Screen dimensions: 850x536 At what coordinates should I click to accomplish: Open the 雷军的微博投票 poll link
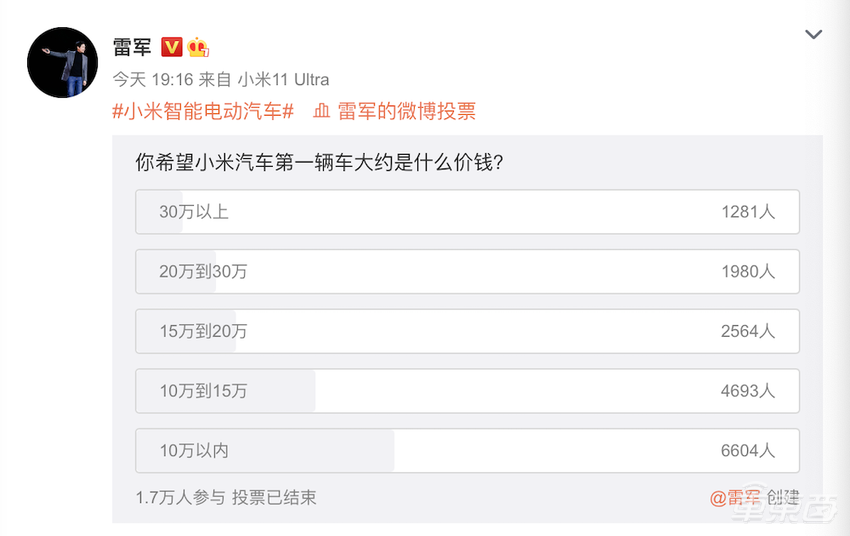[406, 111]
